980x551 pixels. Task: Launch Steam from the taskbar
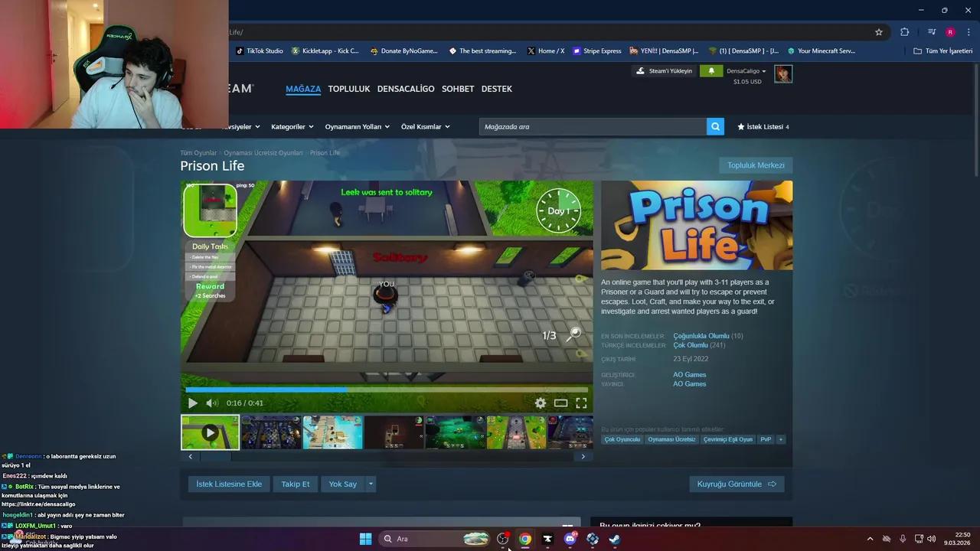[613, 539]
